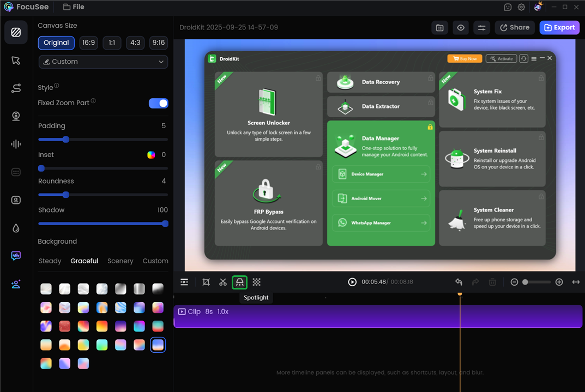Expand the File menu
585x392 pixels.
click(x=74, y=7)
